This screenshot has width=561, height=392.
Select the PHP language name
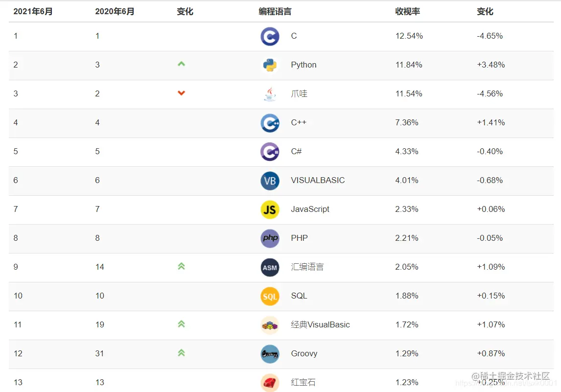click(x=300, y=238)
